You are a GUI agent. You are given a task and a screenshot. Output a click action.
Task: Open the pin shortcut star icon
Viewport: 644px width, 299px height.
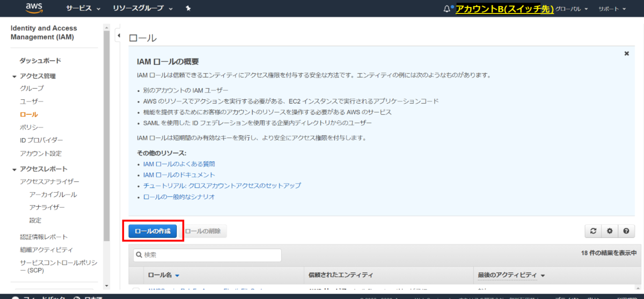coord(188,9)
